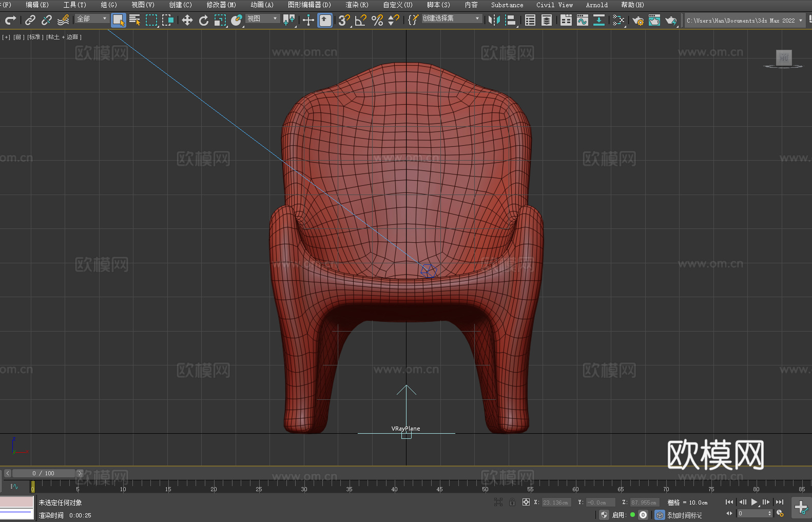Open the Material Editor icon
This screenshot has height=522, width=812.
(x=618, y=20)
